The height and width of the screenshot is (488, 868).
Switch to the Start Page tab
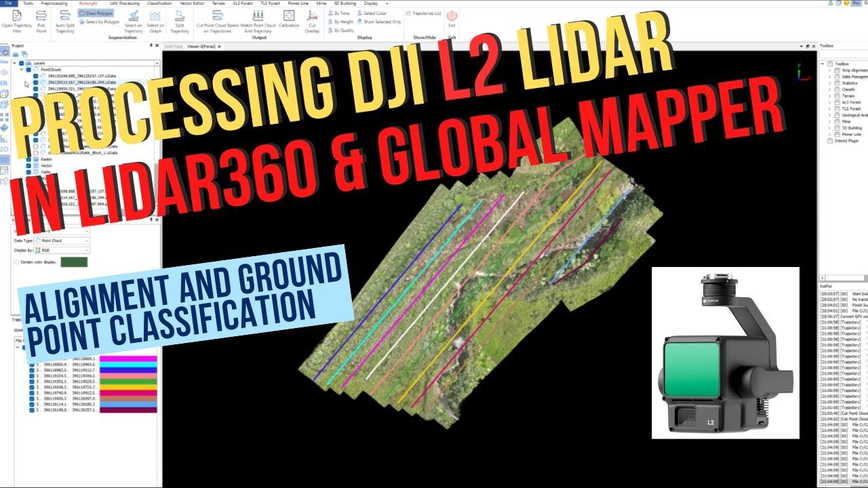tap(174, 47)
